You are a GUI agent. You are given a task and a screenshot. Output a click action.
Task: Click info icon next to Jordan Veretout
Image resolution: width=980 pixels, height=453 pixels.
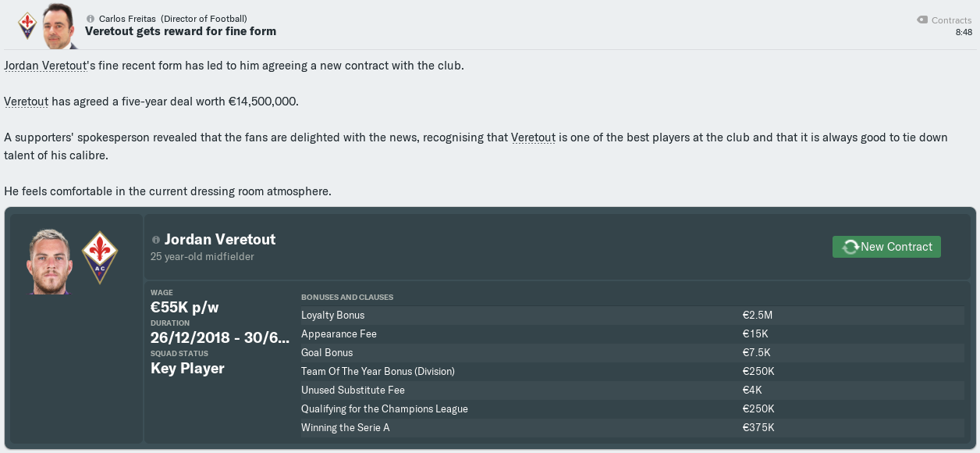(x=156, y=240)
